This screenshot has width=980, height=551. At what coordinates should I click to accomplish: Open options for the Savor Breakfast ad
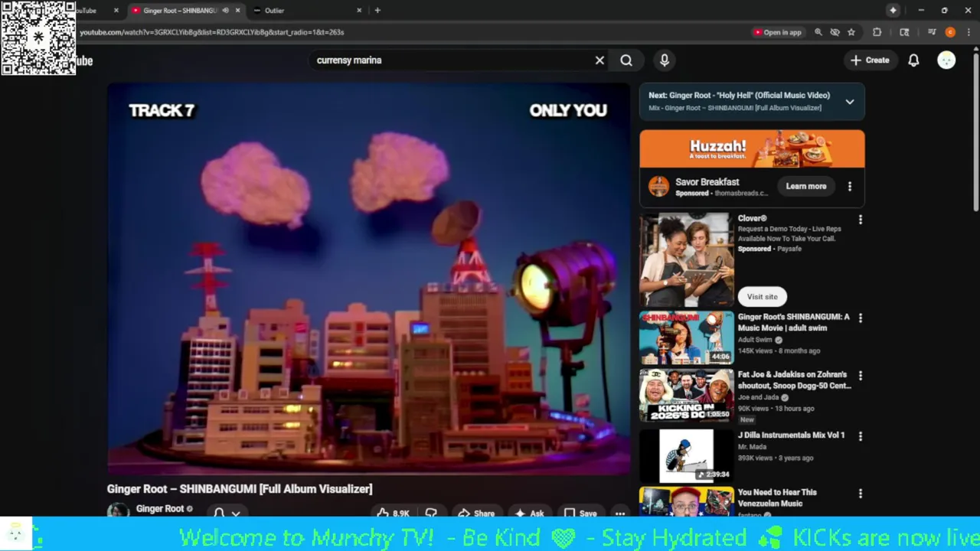tap(849, 186)
